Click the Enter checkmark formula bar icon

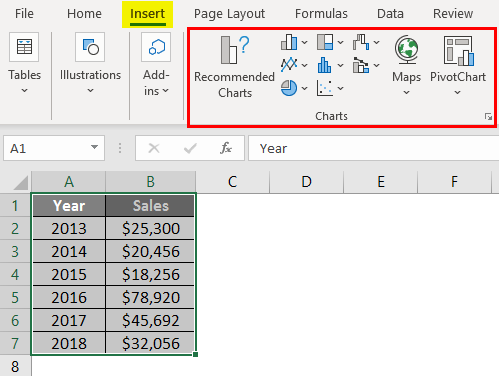pyautogui.click(x=190, y=148)
